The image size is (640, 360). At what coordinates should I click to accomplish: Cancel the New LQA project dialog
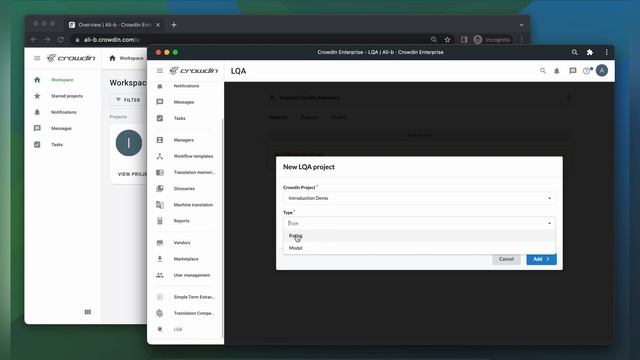coord(506,259)
